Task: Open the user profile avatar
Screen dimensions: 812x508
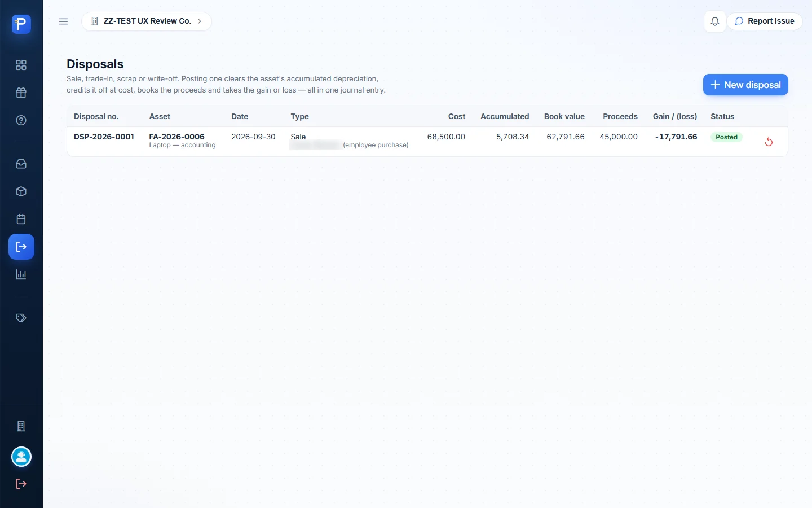Action: [x=21, y=457]
